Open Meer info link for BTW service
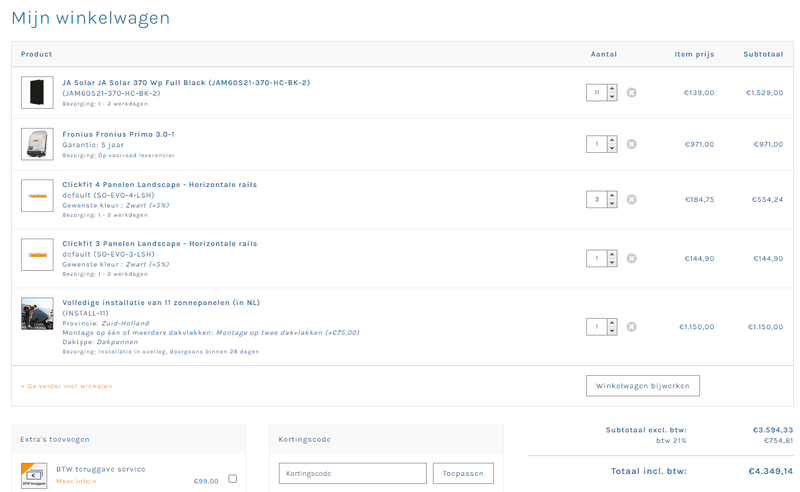 76,481
